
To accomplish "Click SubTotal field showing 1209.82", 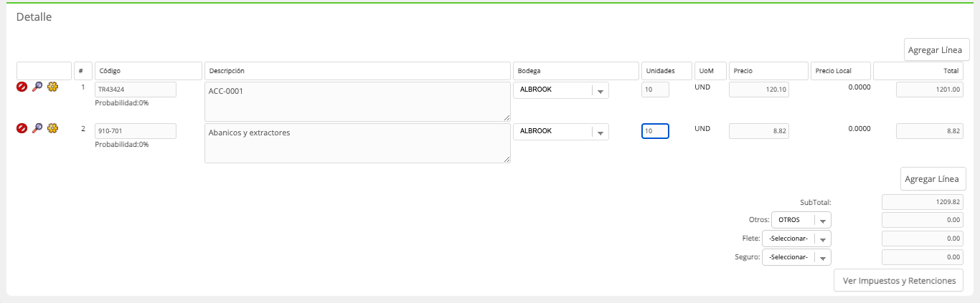I will pyautogui.click(x=922, y=203).
